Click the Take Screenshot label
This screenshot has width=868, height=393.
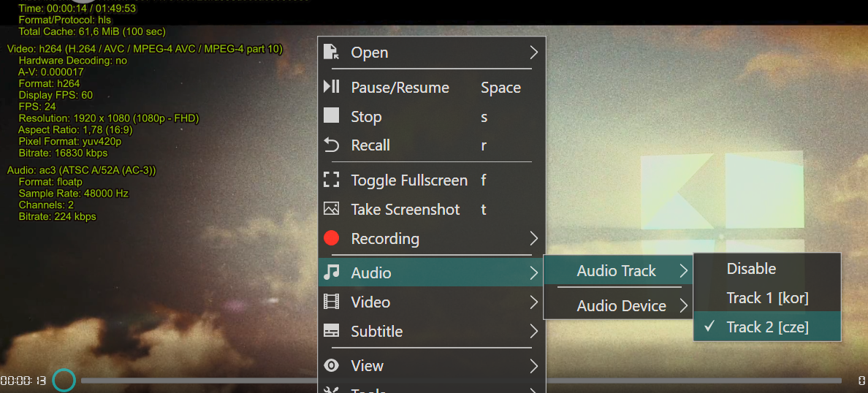pos(406,210)
